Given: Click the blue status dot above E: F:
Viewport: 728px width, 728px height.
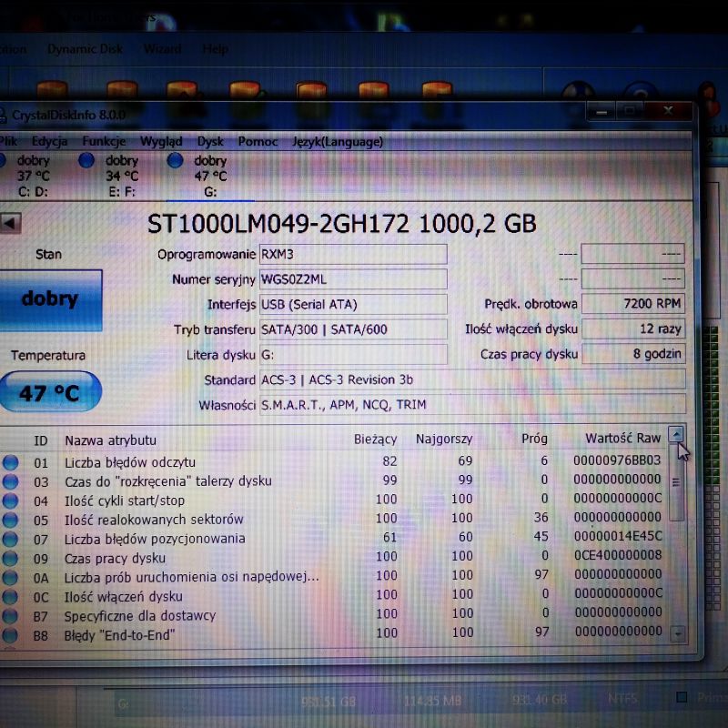Looking at the screenshot, I should tap(86, 160).
